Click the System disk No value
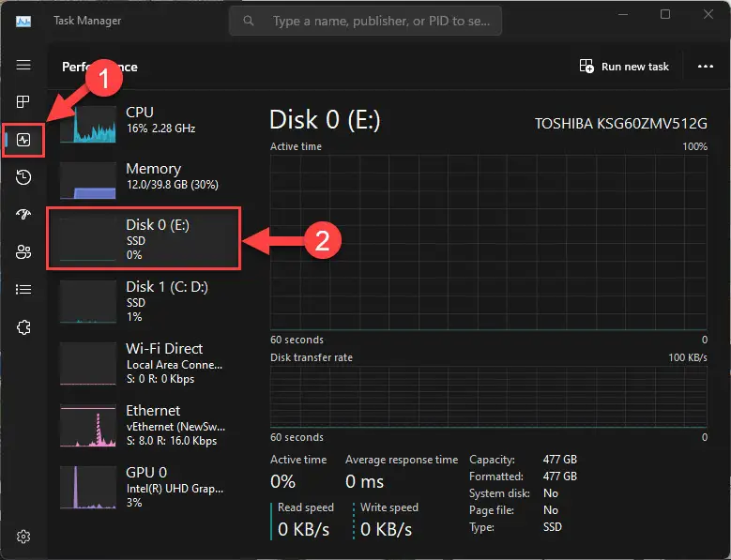Viewport: 731px width, 560px height. point(551,492)
